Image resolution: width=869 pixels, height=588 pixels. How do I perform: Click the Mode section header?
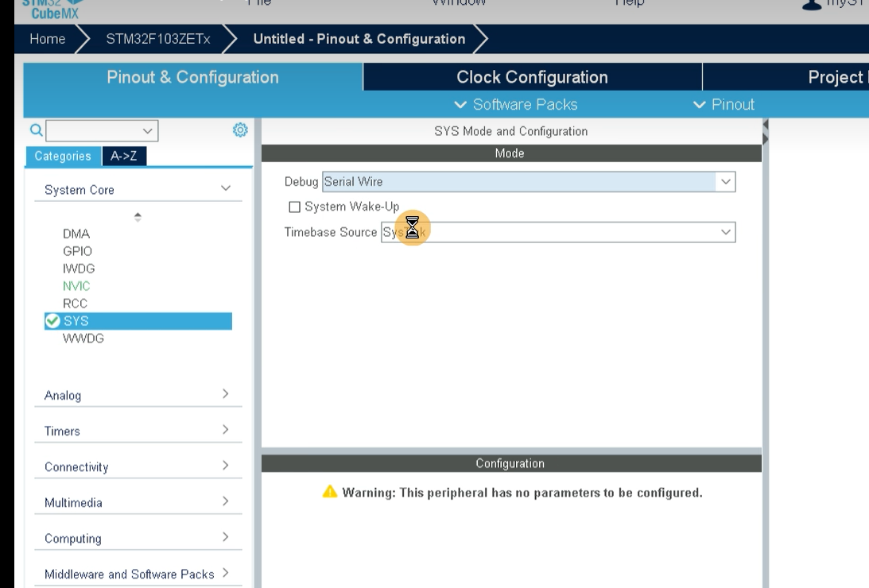511,153
